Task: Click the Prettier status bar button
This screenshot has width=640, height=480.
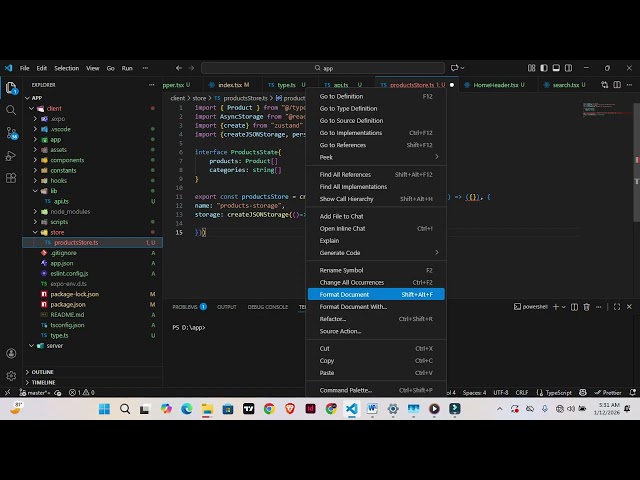Action: pos(611,393)
